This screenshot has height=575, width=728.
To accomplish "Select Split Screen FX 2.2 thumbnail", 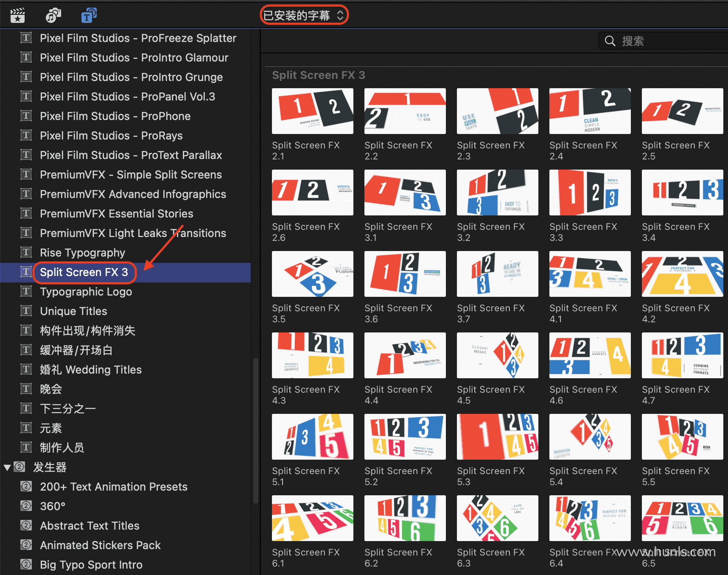I will (x=405, y=111).
